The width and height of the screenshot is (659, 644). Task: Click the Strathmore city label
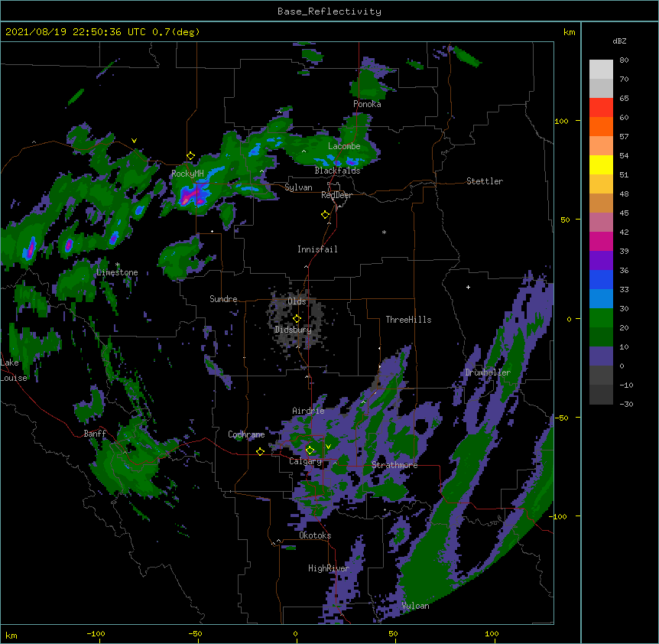click(394, 465)
